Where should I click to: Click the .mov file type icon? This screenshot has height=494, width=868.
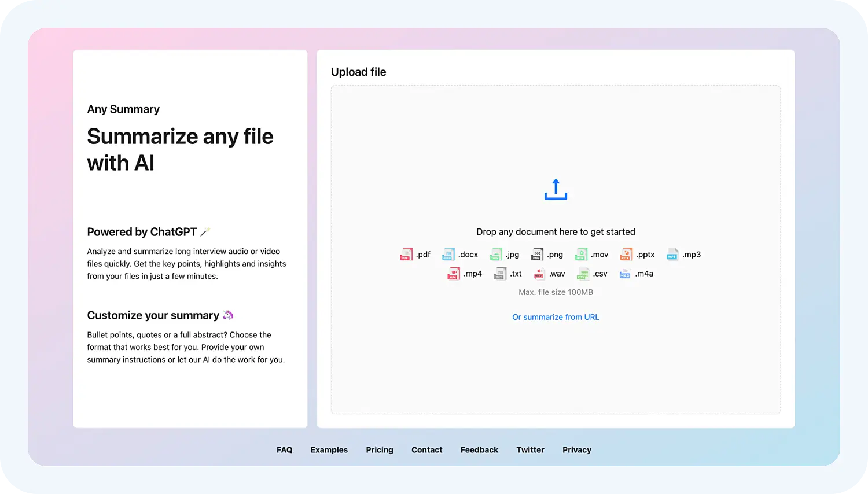pos(581,255)
